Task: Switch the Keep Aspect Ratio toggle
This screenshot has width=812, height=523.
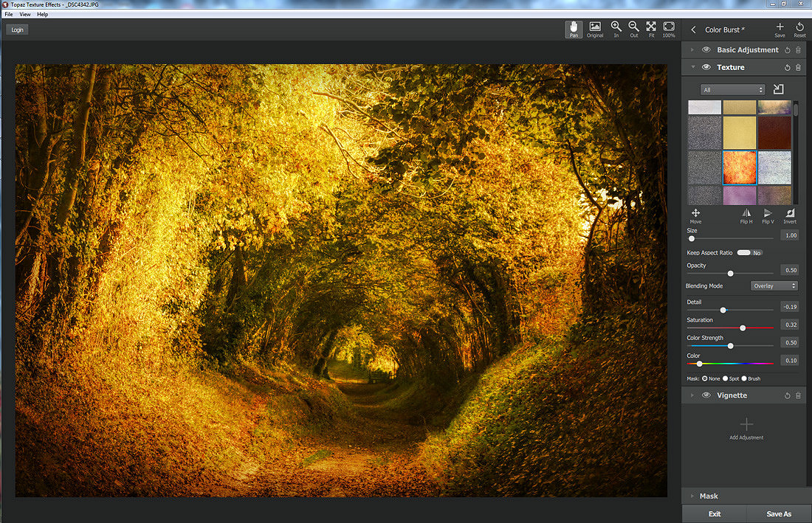Action: 749,253
